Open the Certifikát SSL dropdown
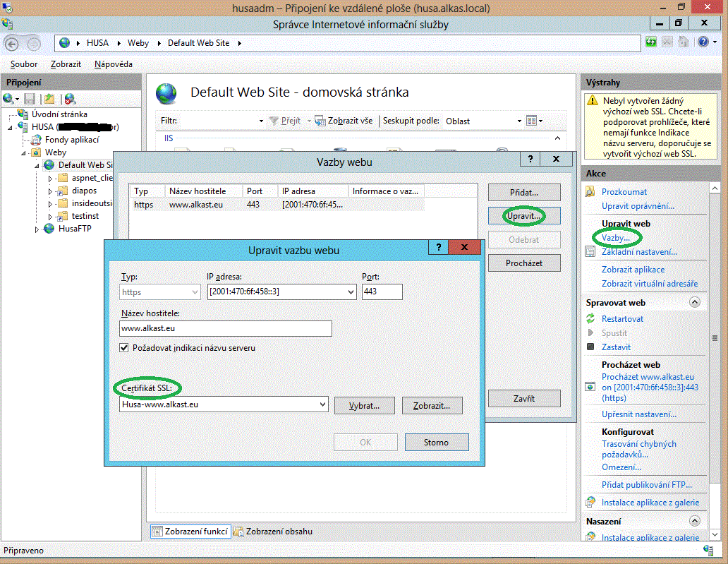This screenshot has height=564, width=728. click(322, 404)
